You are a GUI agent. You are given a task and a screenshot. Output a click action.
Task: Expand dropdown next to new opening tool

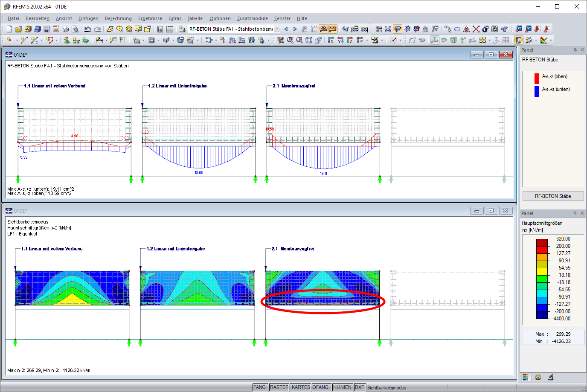[x=158, y=40]
